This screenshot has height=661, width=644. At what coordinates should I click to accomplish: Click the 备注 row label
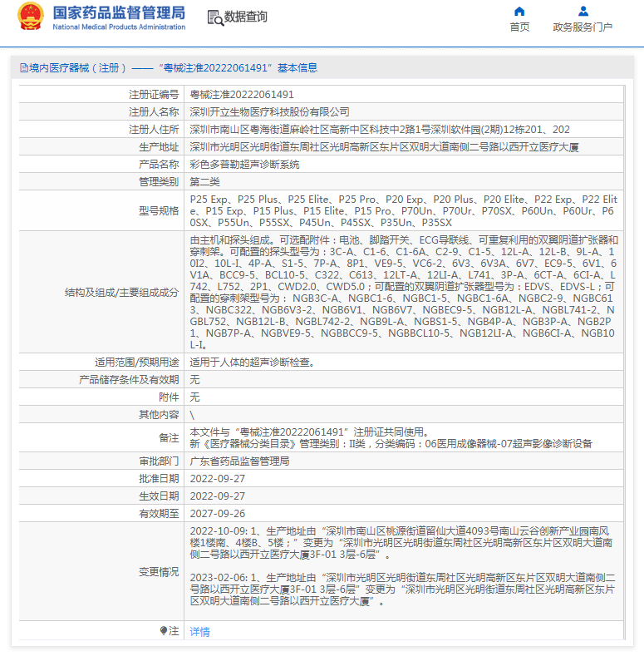(169, 438)
